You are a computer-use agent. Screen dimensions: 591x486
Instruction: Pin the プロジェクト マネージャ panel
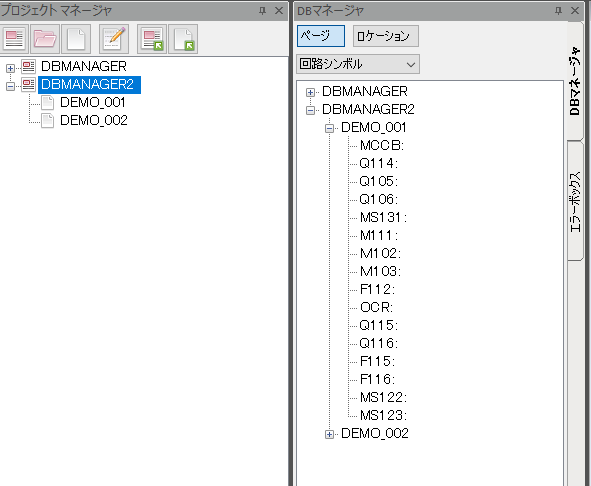262,11
